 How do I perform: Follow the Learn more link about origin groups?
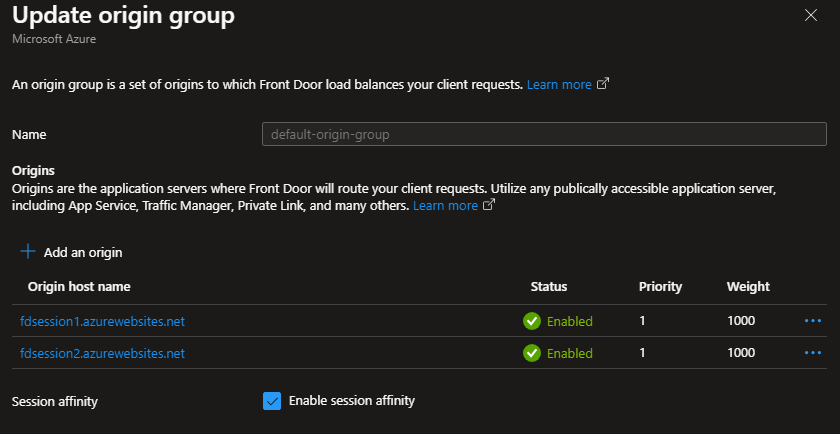point(559,84)
